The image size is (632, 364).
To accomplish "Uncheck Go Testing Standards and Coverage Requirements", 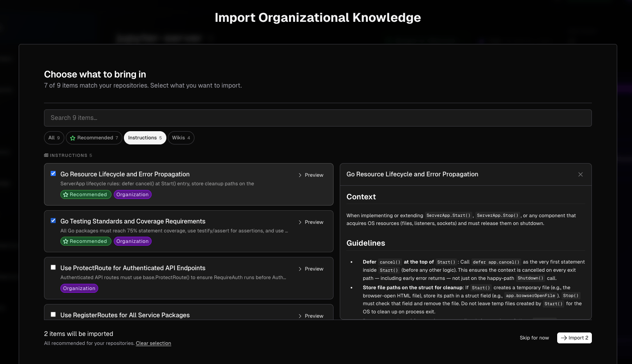I will [53, 221].
